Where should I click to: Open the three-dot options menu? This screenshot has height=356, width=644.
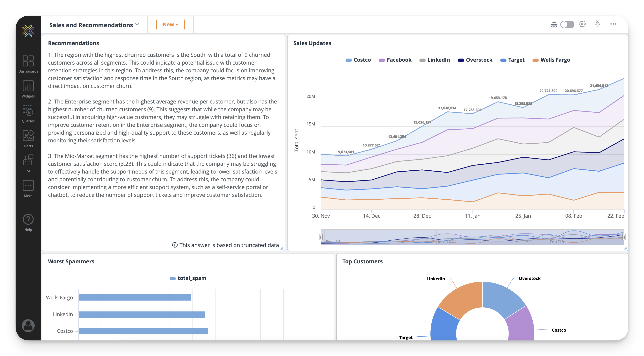pyautogui.click(x=613, y=24)
